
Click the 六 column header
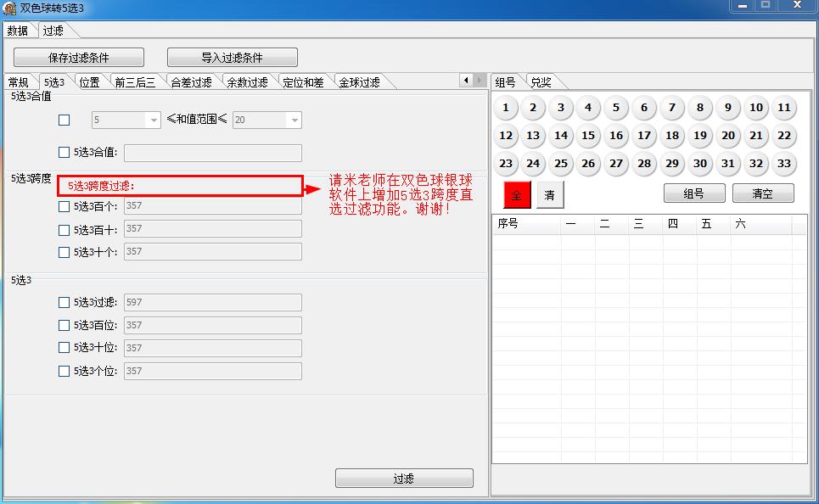click(761, 224)
